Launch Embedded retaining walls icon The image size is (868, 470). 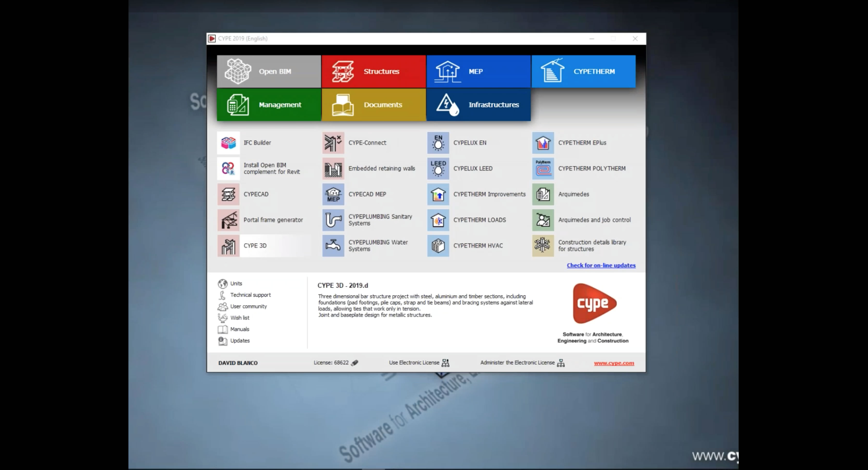pyautogui.click(x=333, y=168)
